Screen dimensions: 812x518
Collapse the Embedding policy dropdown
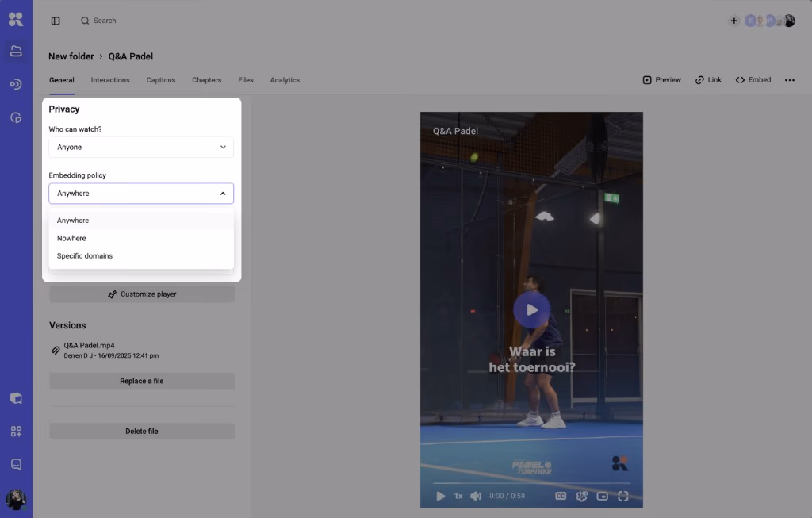point(141,194)
